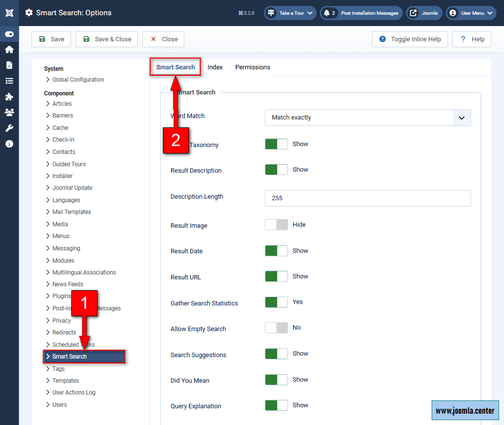Image resolution: width=504 pixels, height=425 pixels.
Task: Open News Feeds options
Action: point(68,284)
